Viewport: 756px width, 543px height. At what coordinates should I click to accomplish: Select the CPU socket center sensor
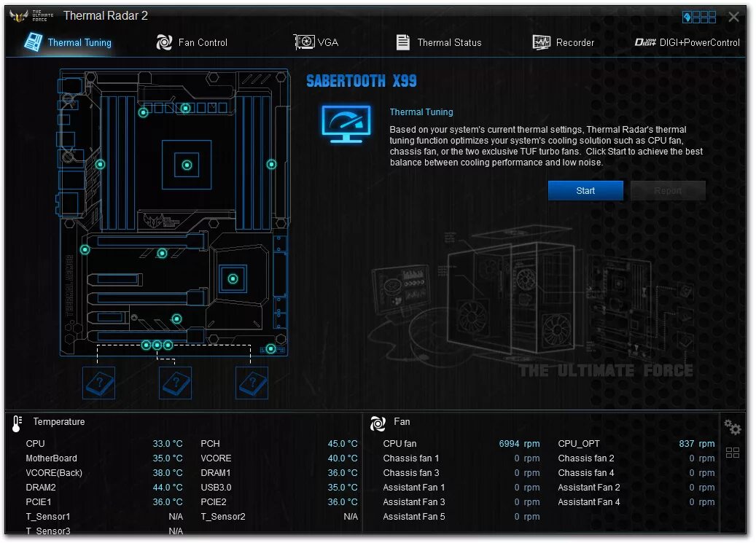pos(187,165)
